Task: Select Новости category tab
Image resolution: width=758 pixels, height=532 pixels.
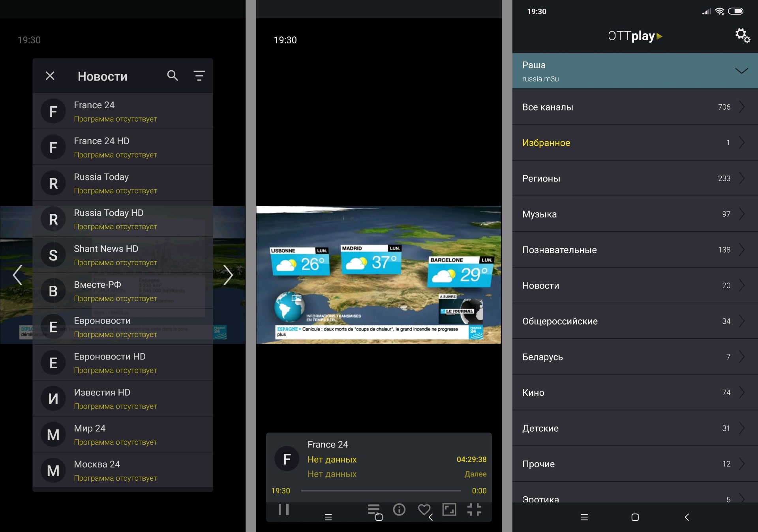Action: click(627, 286)
